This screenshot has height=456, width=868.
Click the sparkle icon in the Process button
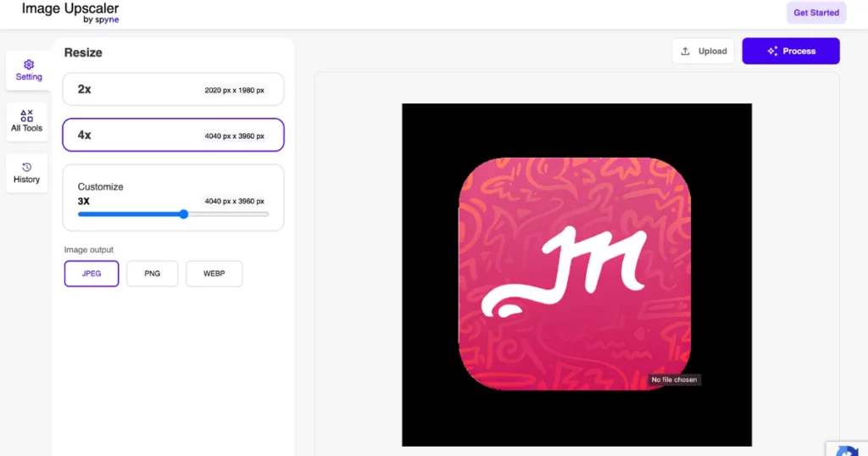pos(772,51)
